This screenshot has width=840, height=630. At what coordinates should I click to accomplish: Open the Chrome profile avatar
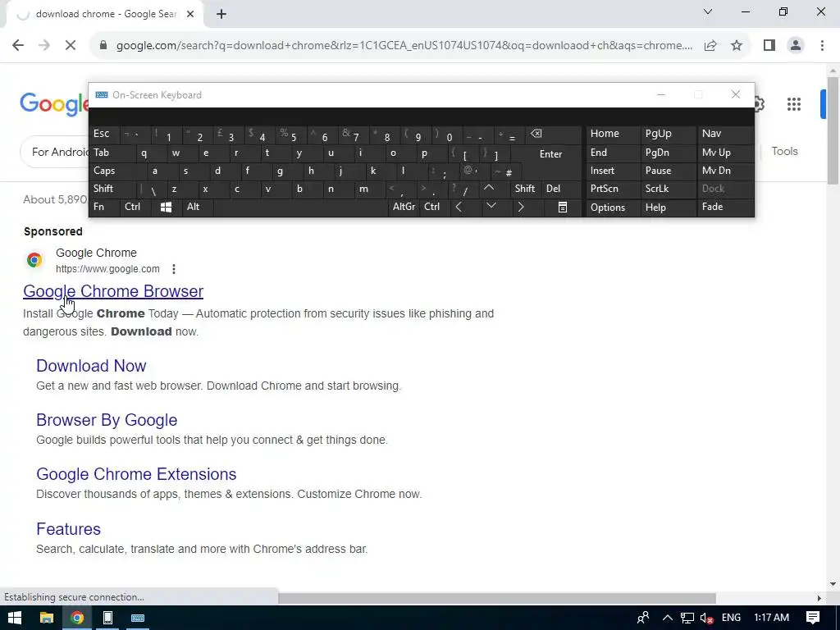796,46
